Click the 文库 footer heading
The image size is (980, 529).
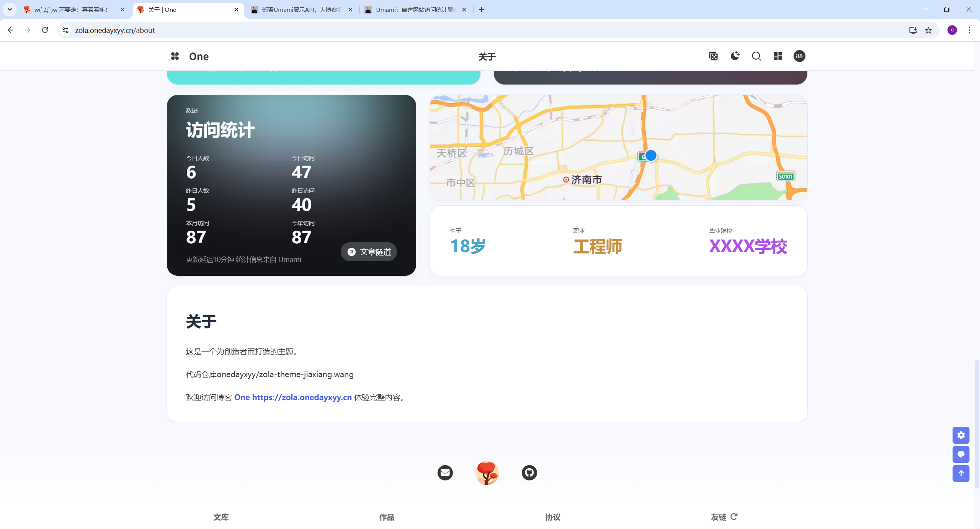(x=221, y=517)
